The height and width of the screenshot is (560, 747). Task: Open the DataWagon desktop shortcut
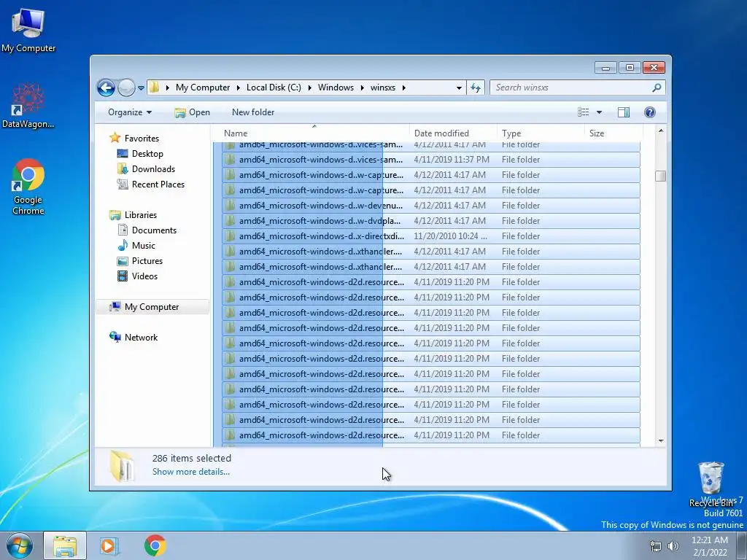[28, 106]
